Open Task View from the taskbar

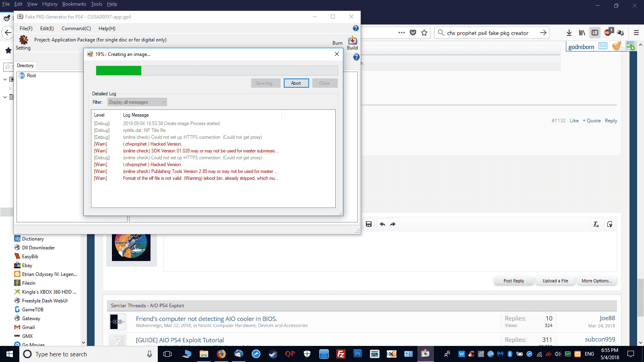coord(167,354)
